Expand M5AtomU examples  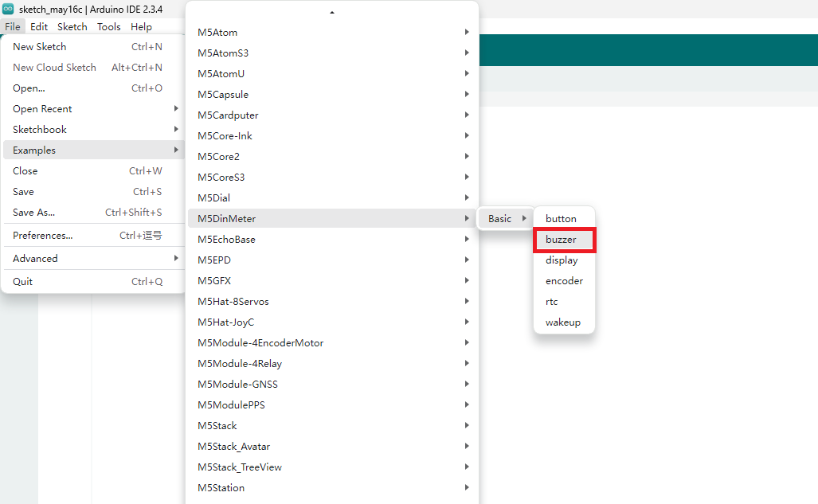click(x=332, y=73)
